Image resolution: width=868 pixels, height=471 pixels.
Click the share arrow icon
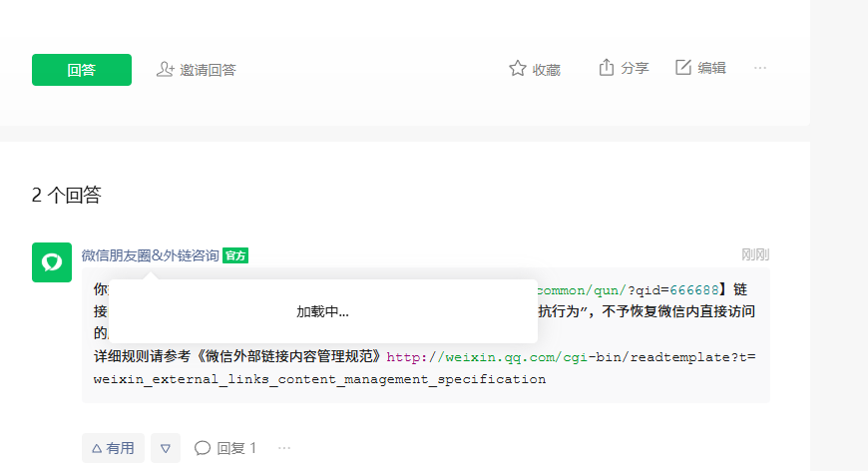[607, 68]
